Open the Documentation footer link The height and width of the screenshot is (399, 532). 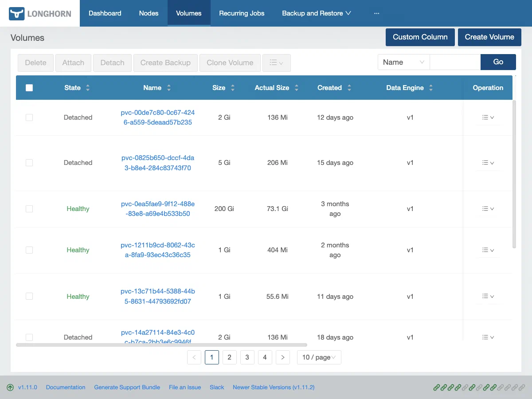[66, 387]
